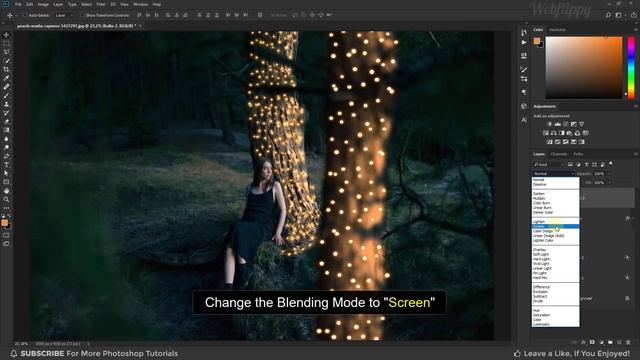Click the blending mode Normal combo box
Viewport: 640px width, 360px height.
553,173
